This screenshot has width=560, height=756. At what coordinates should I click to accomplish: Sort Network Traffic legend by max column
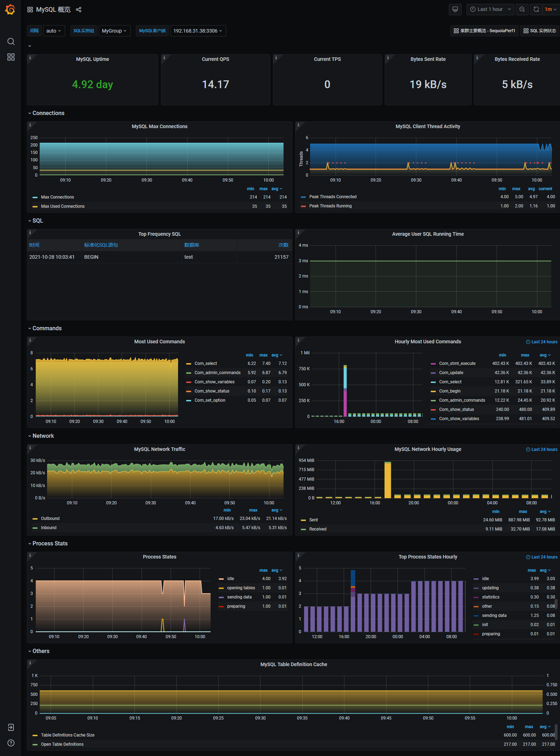coord(253,510)
